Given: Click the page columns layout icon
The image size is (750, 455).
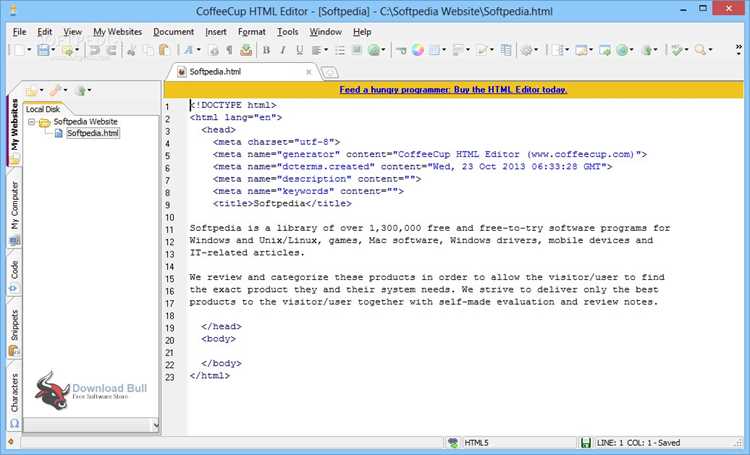Looking at the screenshot, I should point(506,50).
